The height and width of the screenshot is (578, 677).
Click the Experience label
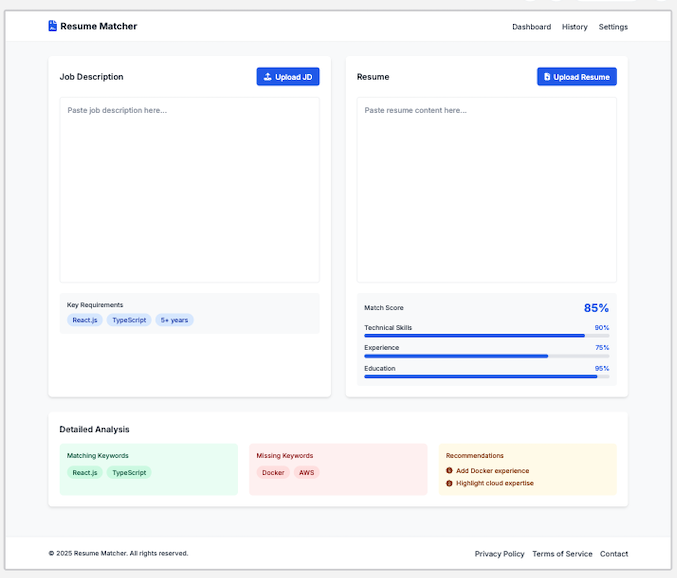coord(382,347)
